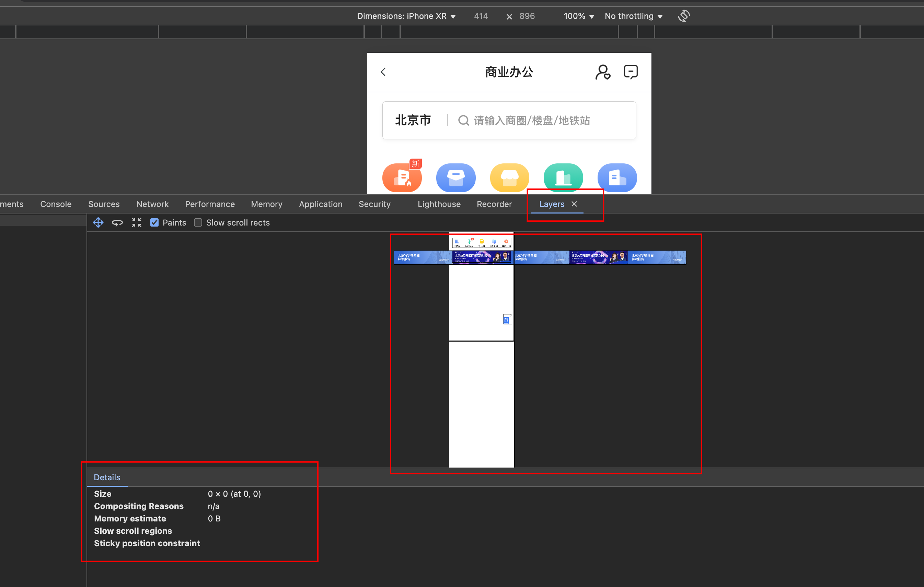
Task: Select the rotate mode tool
Action: [x=117, y=222]
